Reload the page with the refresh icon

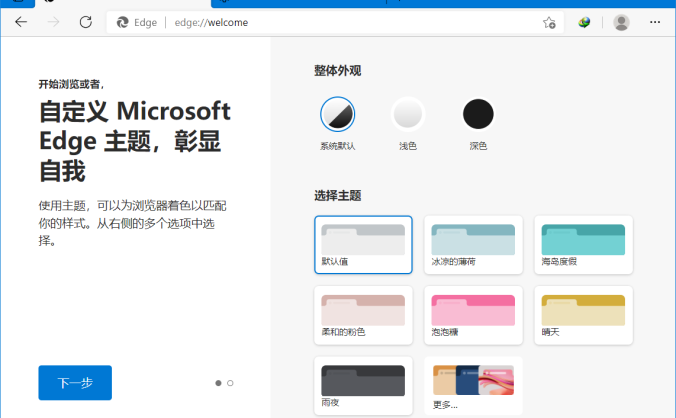86,22
